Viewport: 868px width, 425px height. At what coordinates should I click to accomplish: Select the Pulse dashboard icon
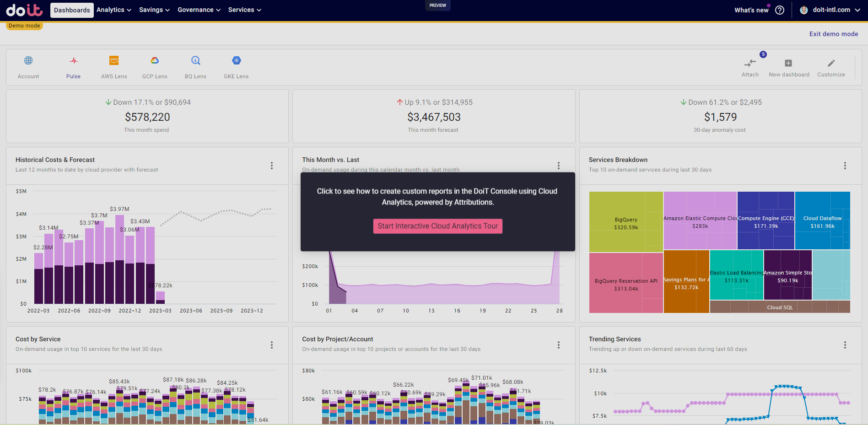73,60
